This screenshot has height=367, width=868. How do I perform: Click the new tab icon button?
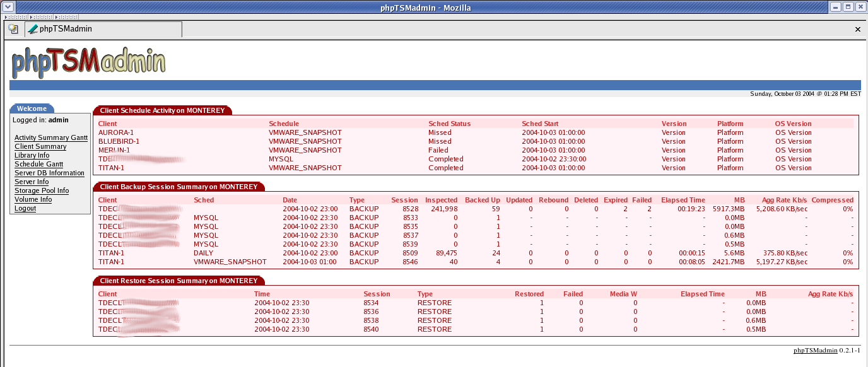[x=13, y=29]
